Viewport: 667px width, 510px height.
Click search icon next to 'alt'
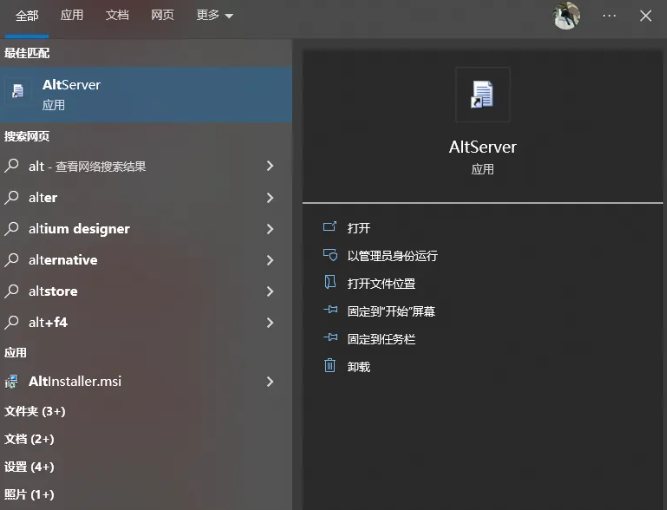pos(11,165)
